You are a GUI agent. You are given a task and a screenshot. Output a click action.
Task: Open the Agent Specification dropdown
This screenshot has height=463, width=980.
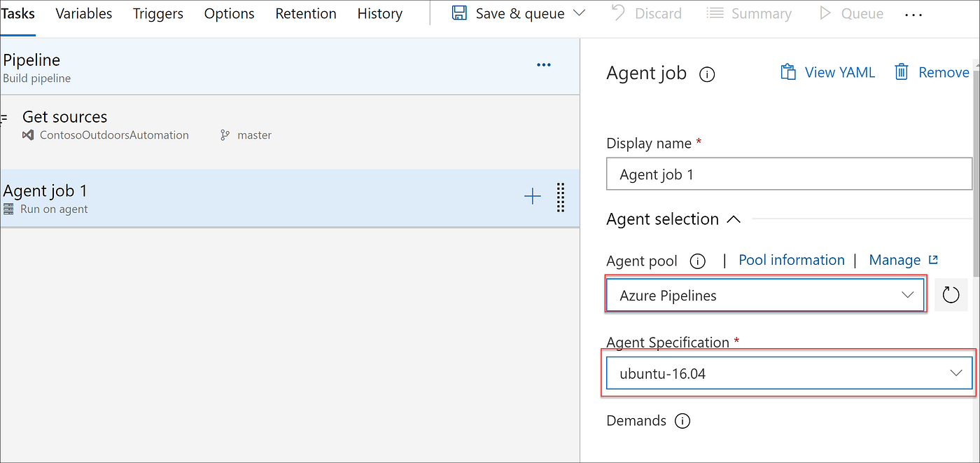[789, 373]
